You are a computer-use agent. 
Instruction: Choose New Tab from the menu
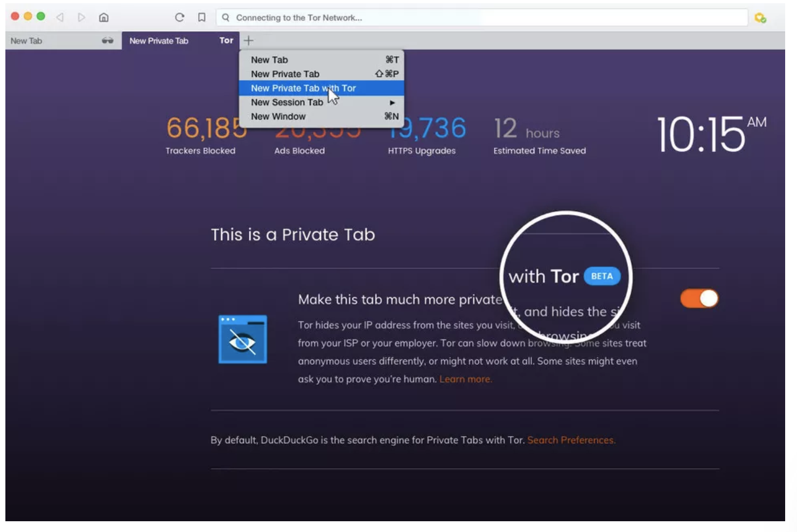(321, 60)
